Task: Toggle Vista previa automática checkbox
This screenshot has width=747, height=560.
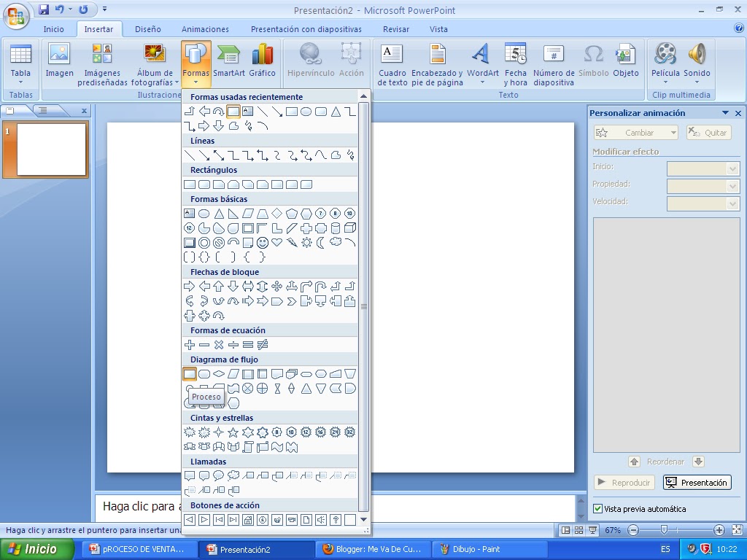Action: point(597,508)
